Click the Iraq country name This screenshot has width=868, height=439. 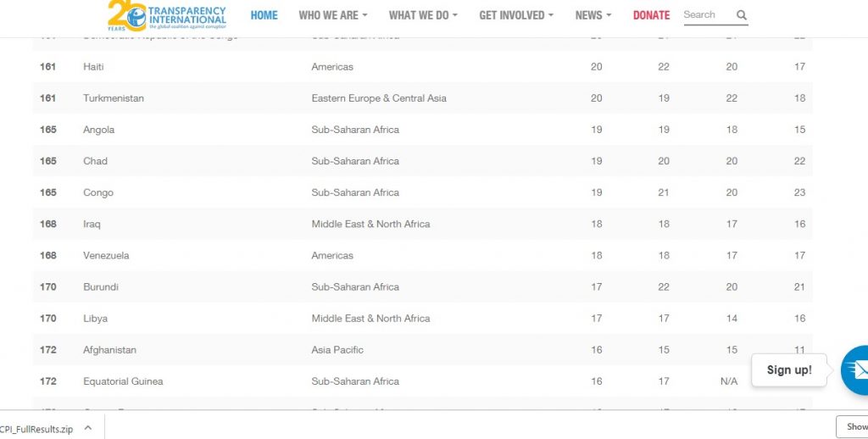[92, 225]
